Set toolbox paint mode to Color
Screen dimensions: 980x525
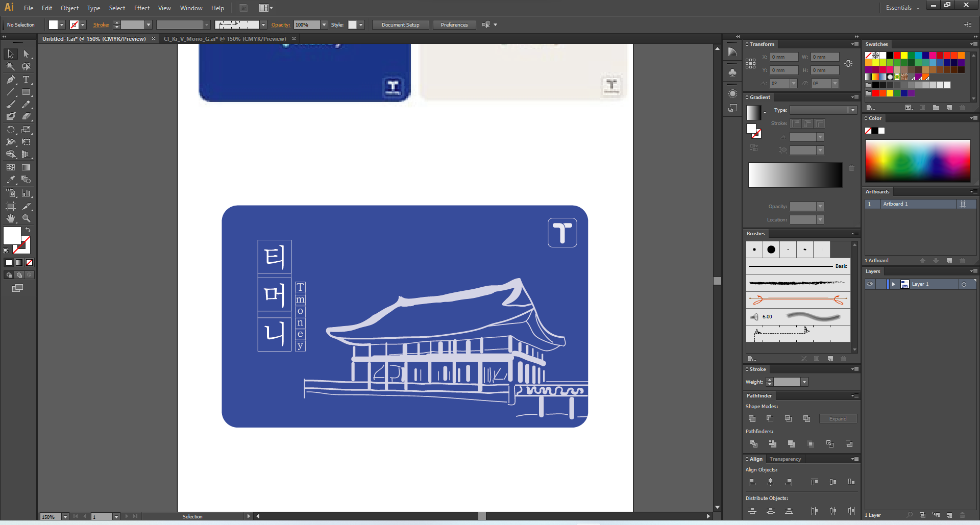(9, 263)
